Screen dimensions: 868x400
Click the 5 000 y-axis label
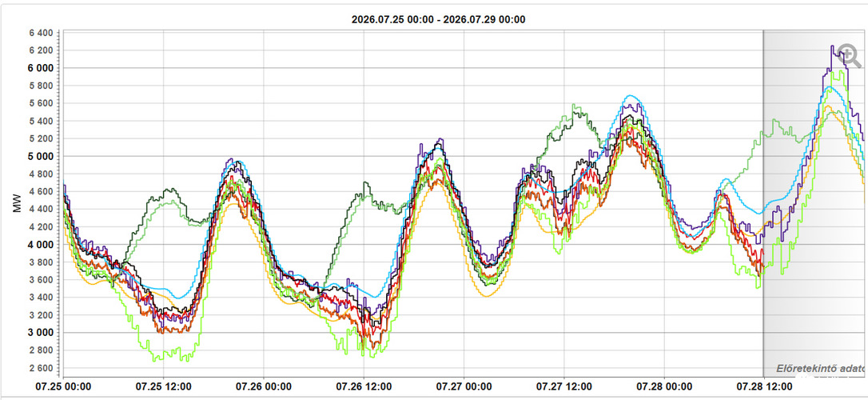click(41, 156)
